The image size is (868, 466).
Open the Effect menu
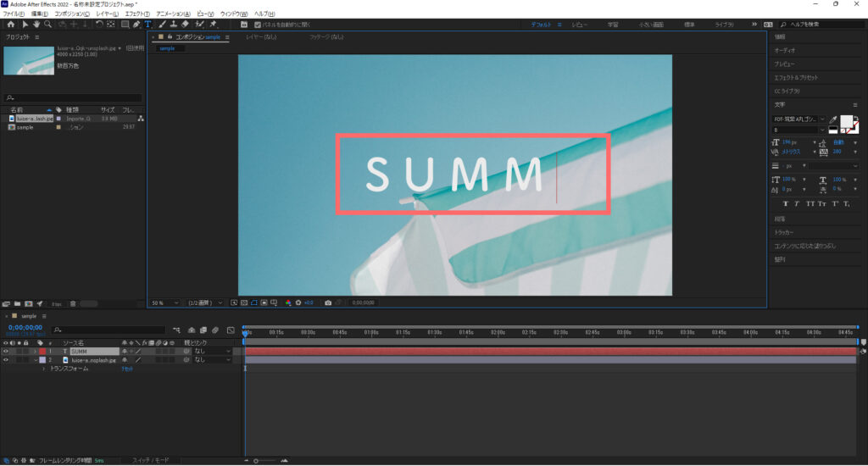click(x=136, y=14)
